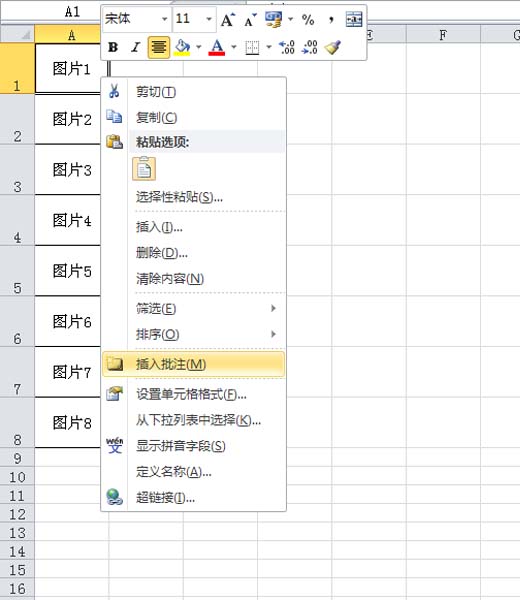Apply the fill color bucket
Viewport: 520px width, 600px height.
click(x=182, y=47)
